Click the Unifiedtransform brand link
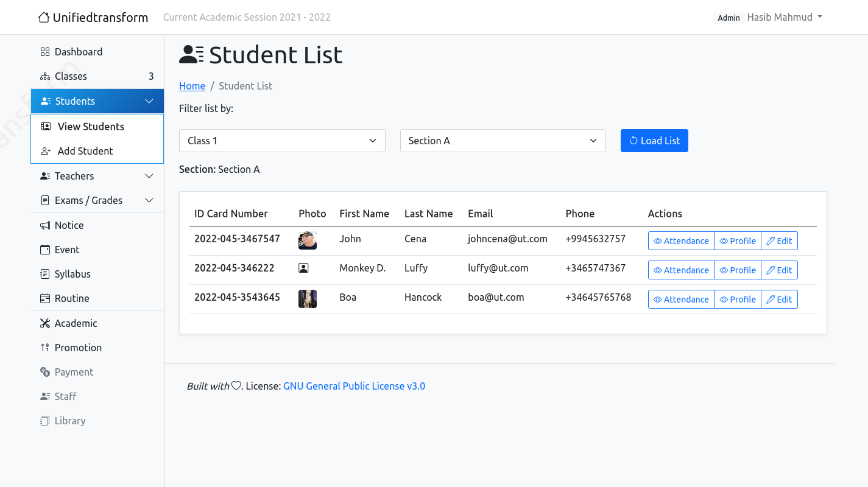 (x=93, y=17)
